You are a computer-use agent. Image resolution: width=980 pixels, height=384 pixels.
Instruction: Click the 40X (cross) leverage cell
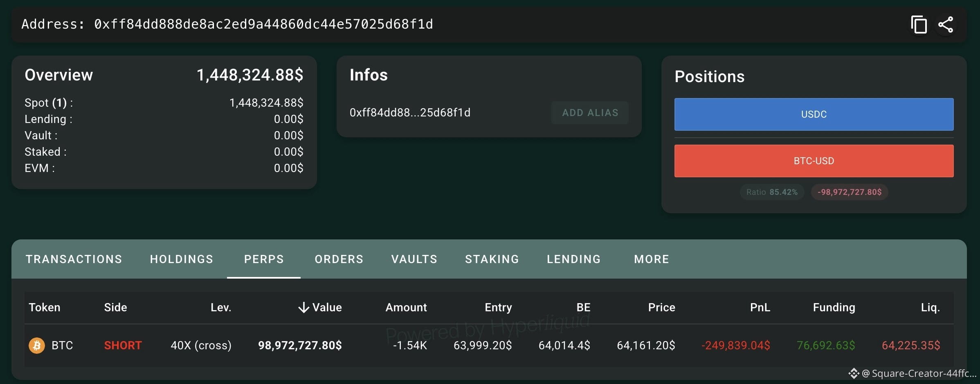point(201,346)
